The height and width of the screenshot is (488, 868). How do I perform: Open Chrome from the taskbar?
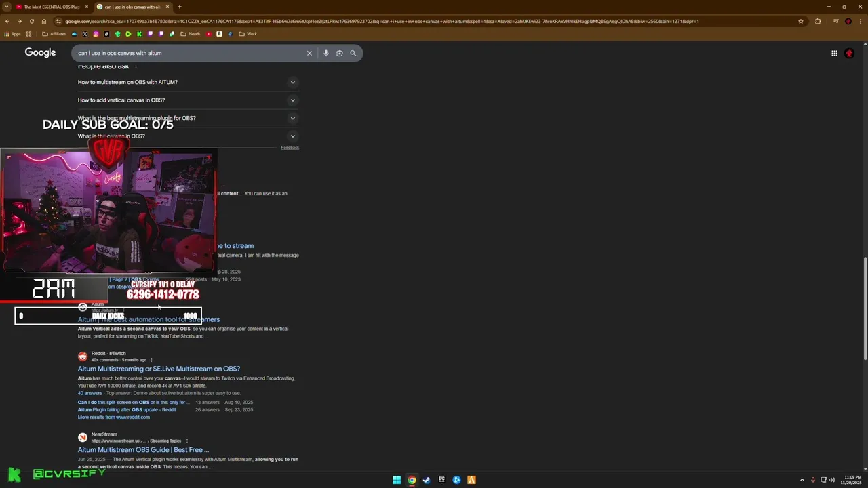click(x=412, y=480)
